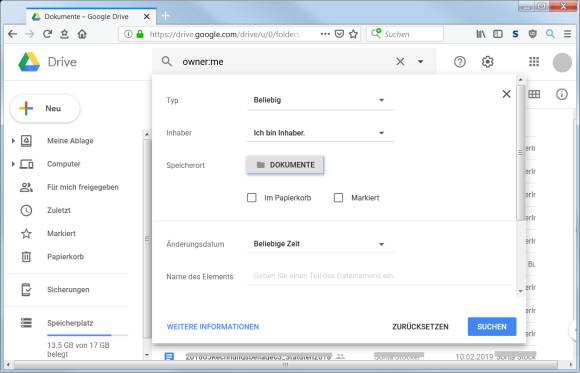Expand the Computer tree arrow
580x373 pixels.
tap(13, 164)
